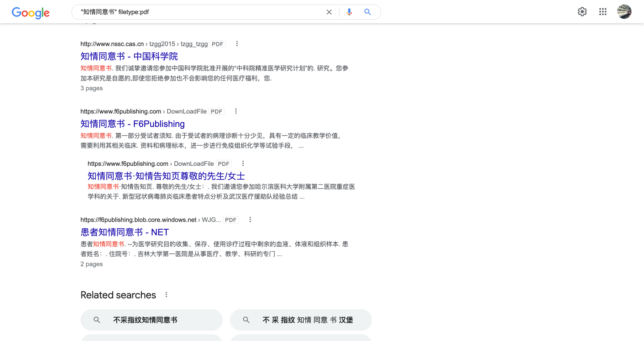Click snippet mentioning 哈尔滨医科大学附属第二医院
644x341 pixels.
click(221, 191)
